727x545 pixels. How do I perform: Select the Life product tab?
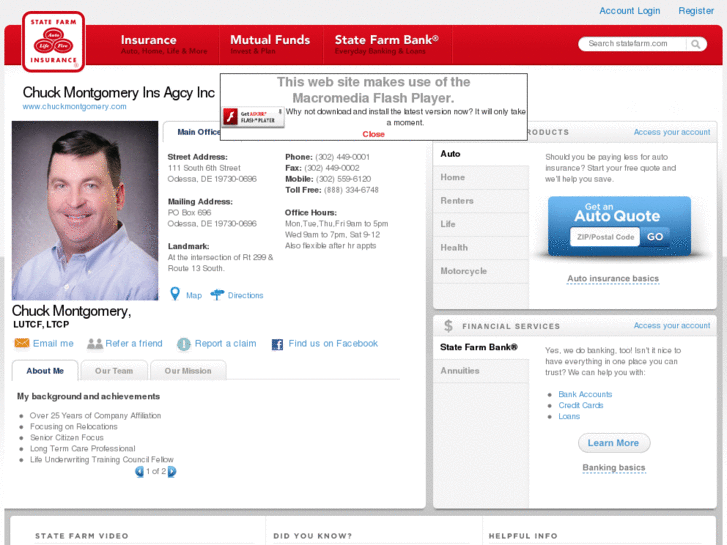(x=481, y=224)
